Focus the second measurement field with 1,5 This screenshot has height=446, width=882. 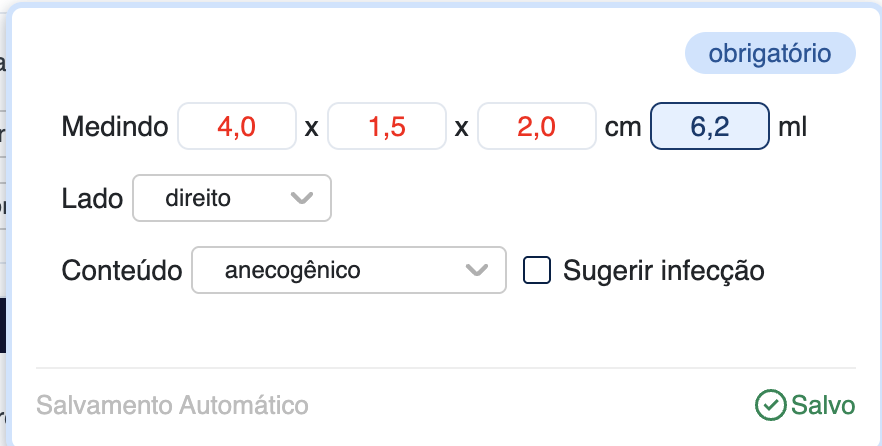click(x=387, y=127)
